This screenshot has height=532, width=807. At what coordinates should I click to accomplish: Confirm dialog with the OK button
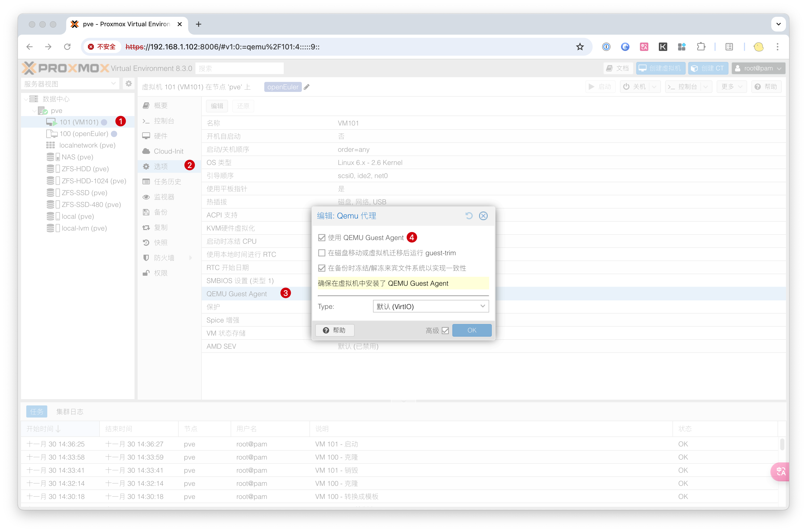click(472, 330)
